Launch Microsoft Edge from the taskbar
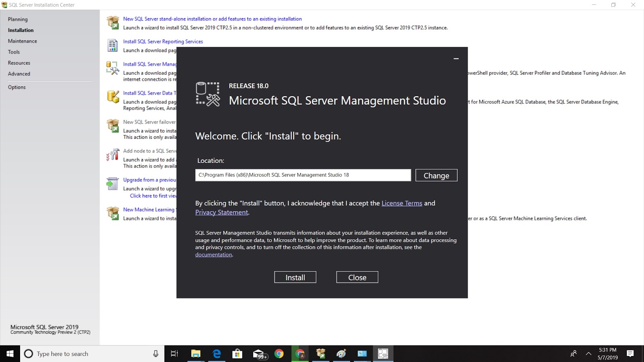Image resolution: width=644 pixels, height=362 pixels. coord(217,354)
